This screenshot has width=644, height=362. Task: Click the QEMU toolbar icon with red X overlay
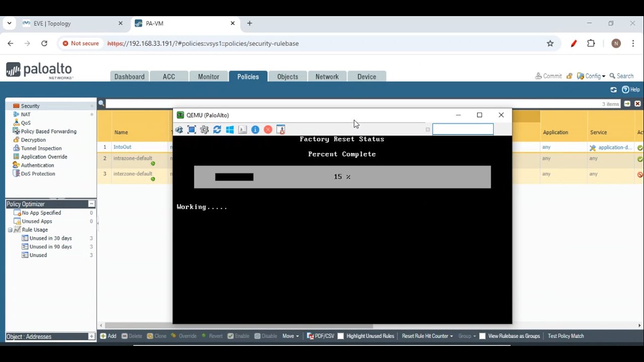281,130
